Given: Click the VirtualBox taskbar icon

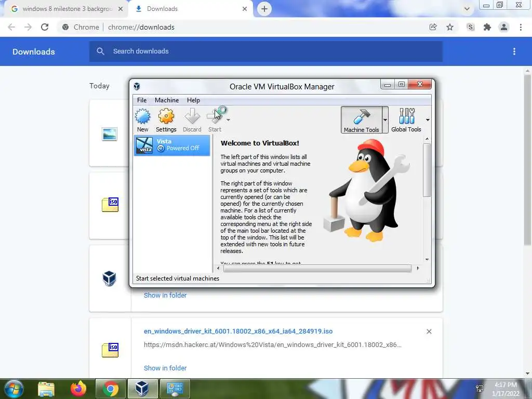Looking at the screenshot, I should tap(142, 389).
